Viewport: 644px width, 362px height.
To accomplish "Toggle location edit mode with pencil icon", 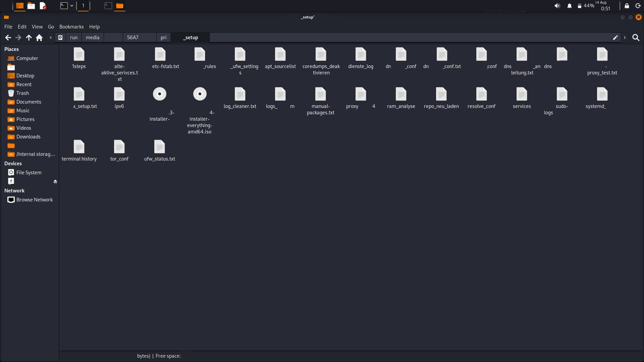I will [x=615, y=38].
